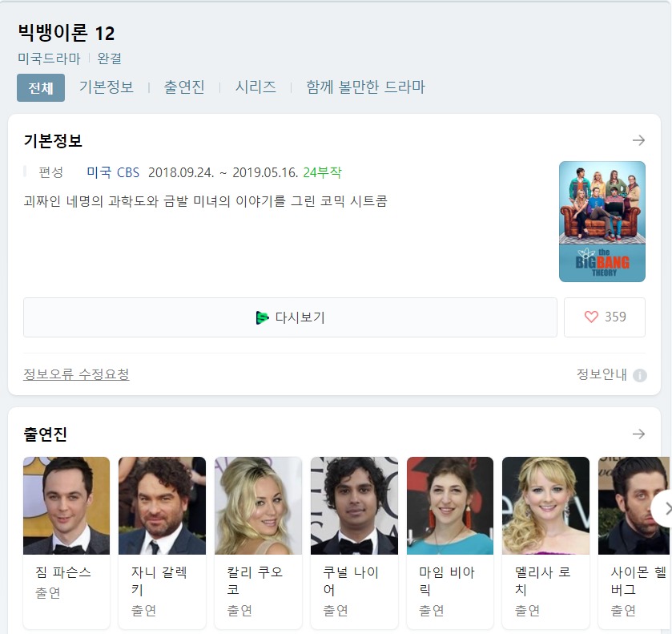Viewport: 672px width, 634px height.
Task: Click the 출연진 section heading
Action: [x=46, y=434]
